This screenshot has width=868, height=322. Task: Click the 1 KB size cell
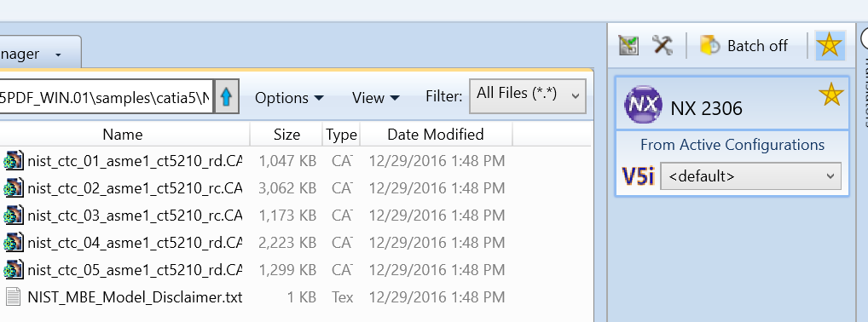coord(302,297)
